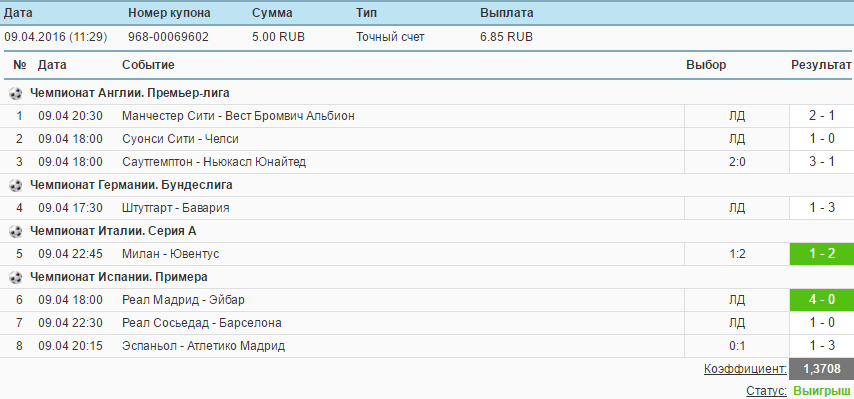Click the 2:0 pick for Саутгемптон match
The width and height of the screenshot is (854, 399).
737,162
